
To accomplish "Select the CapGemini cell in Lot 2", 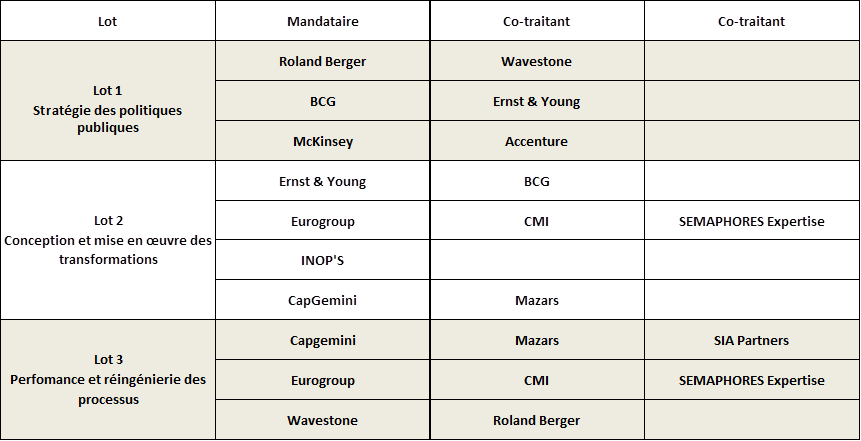I will [322, 300].
